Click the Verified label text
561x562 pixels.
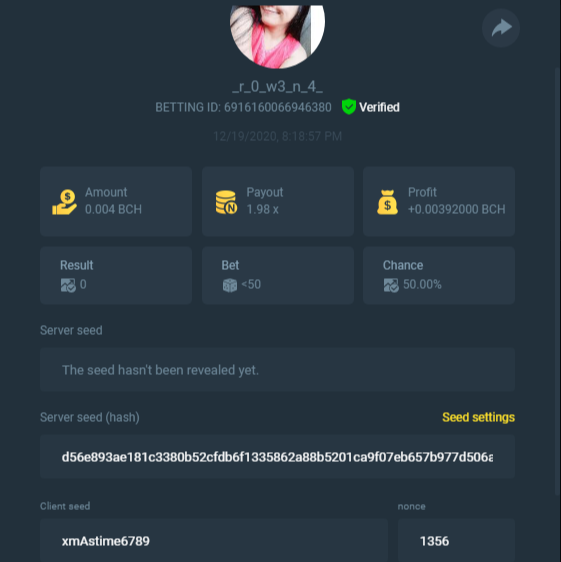pos(379,107)
